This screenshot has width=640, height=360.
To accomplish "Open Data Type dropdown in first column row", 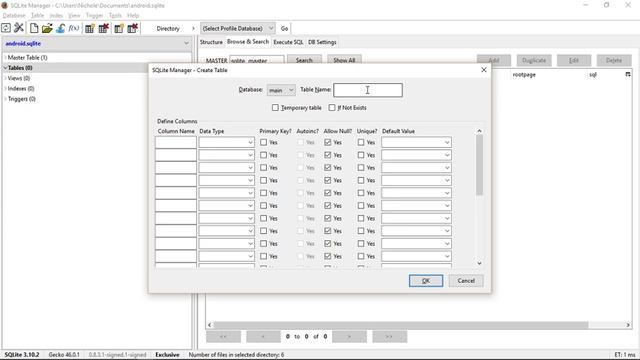I will (227, 142).
